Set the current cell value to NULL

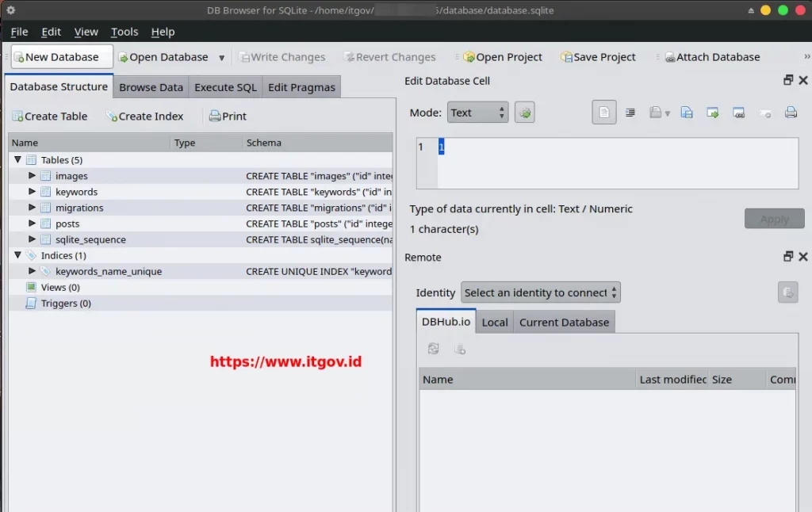(x=765, y=112)
